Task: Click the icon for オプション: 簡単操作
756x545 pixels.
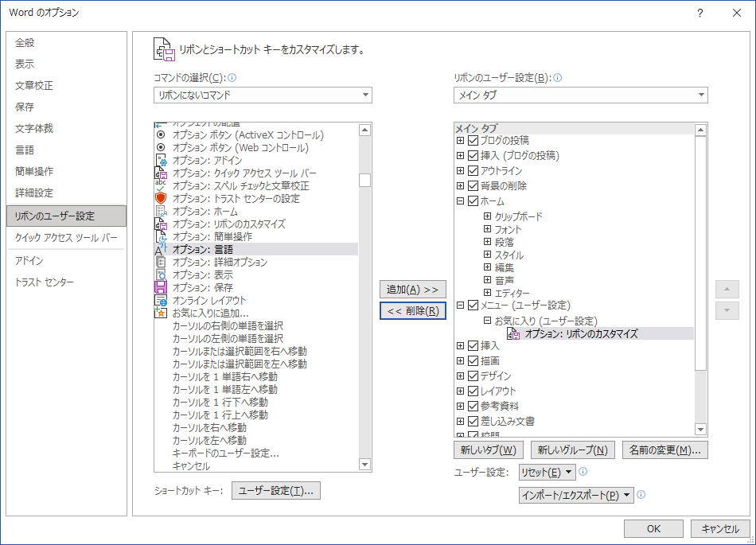Action: (x=161, y=236)
